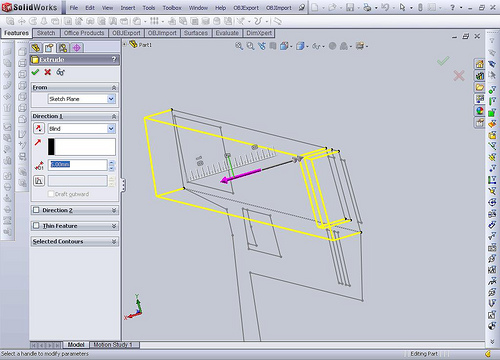Viewport: 500px width, 360px height.
Task: Click Zoom to Area icon in viewport
Action: [x=250, y=46]
